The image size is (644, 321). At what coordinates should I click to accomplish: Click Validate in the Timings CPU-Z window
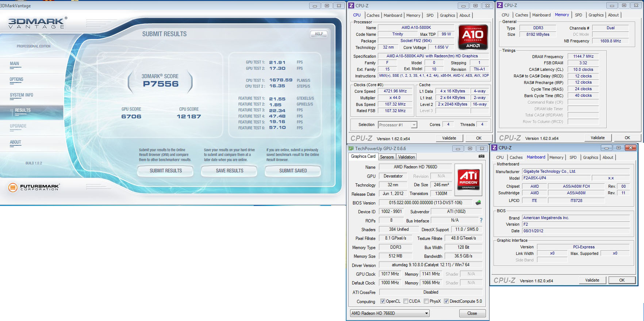pos(598,138)
